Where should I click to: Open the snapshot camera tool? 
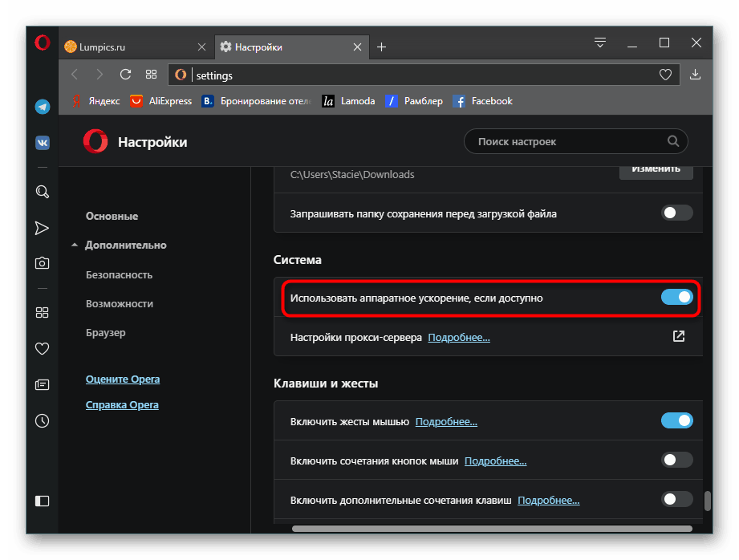42,262
